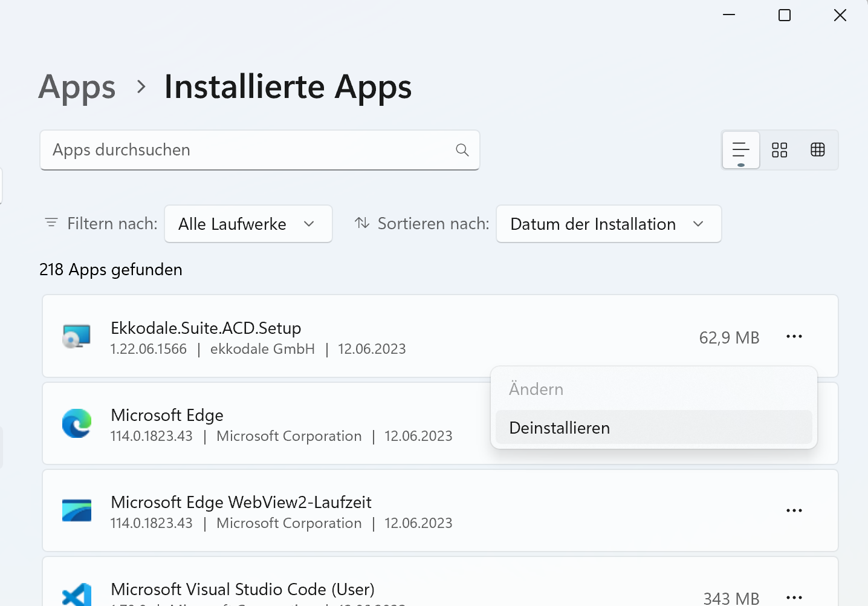Click the 62,9 MB size value
Viewport: 868px width, 606px height.
pos(730,337)
